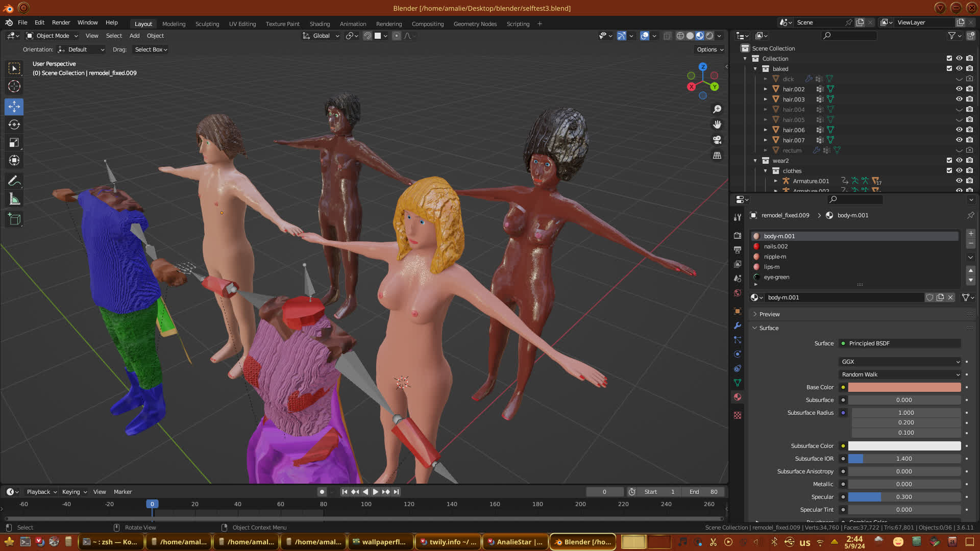
Task: Uncheck the baked collection checkbox
Action: pyautogui.click(x=949, y=68)
